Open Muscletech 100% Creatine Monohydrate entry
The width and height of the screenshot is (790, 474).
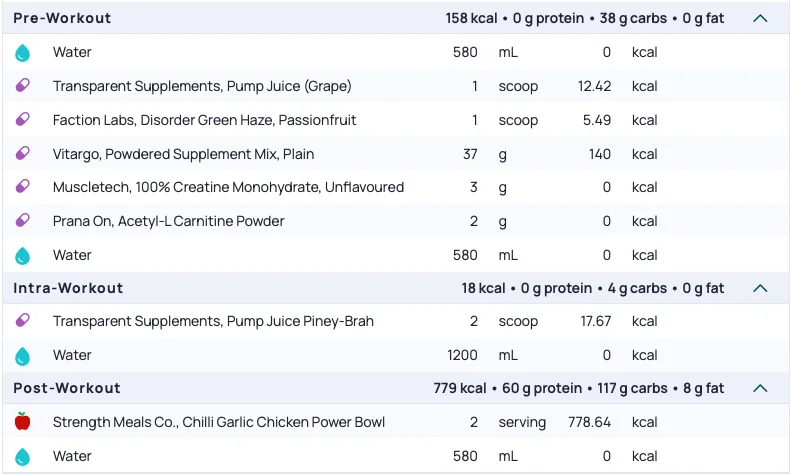click(x=228, y=187)
